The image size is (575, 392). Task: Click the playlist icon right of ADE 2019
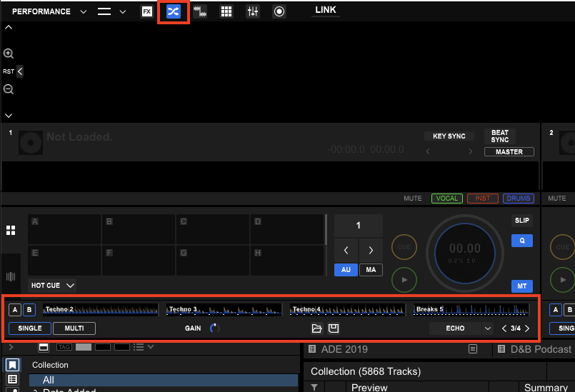point(473,349)
